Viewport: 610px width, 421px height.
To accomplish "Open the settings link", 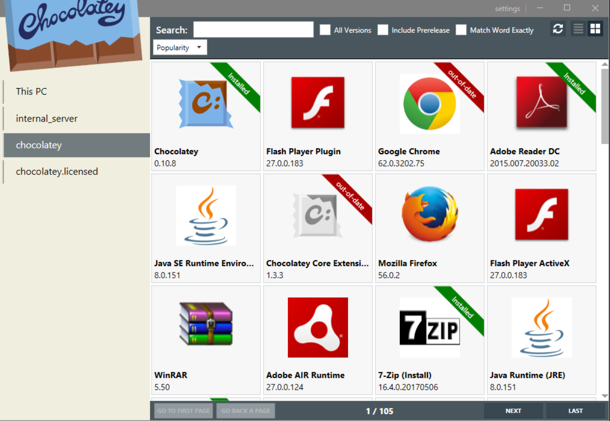I will [x=507, y=9].
